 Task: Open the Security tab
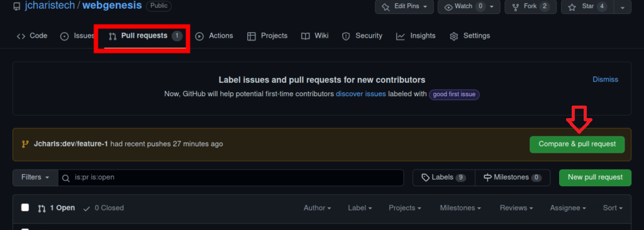(362, 36)
